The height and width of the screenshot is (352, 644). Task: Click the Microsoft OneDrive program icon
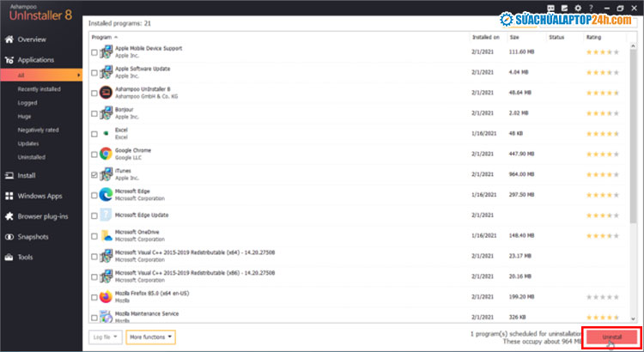click(106, 235)
